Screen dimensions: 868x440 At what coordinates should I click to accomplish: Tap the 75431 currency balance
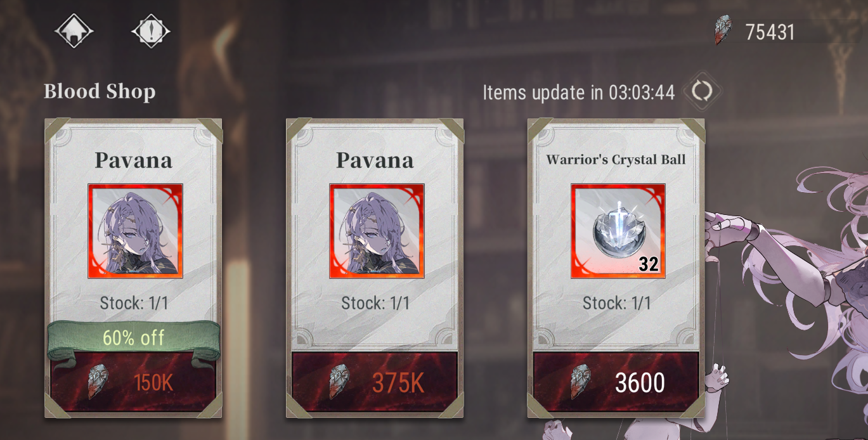(770, 32)
